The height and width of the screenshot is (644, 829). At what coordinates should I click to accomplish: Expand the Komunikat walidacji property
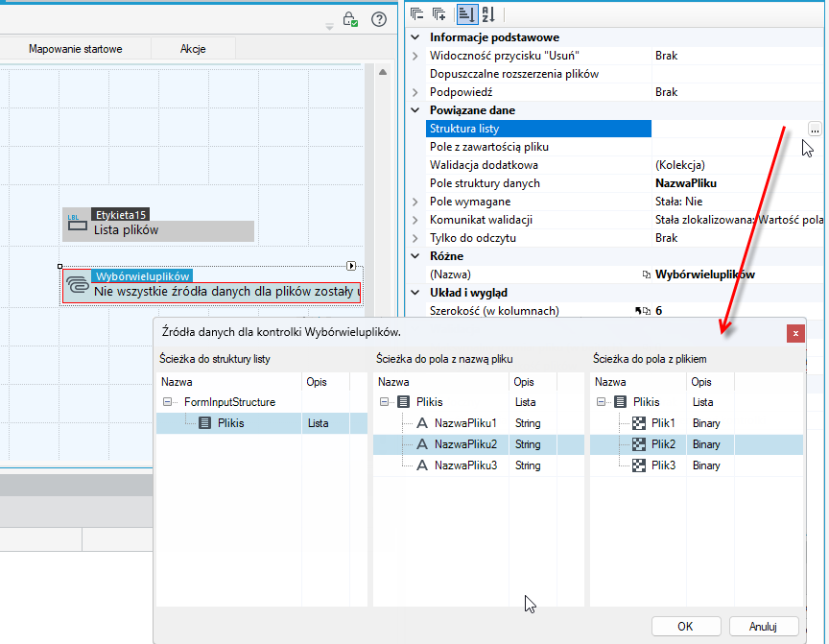(415, 220)
